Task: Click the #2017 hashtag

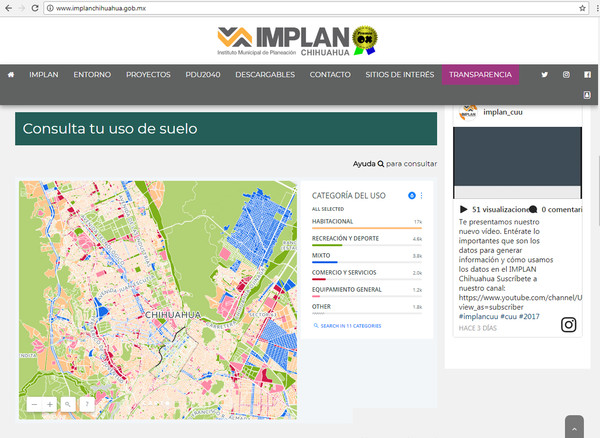Action: pyautogui.click(x=530, y=317)
